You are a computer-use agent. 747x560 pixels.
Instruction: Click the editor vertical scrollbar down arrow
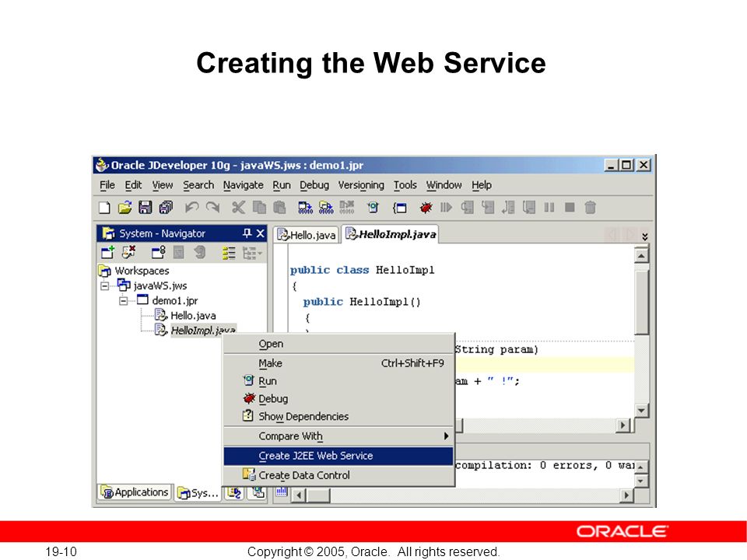[x=642, y=411]
